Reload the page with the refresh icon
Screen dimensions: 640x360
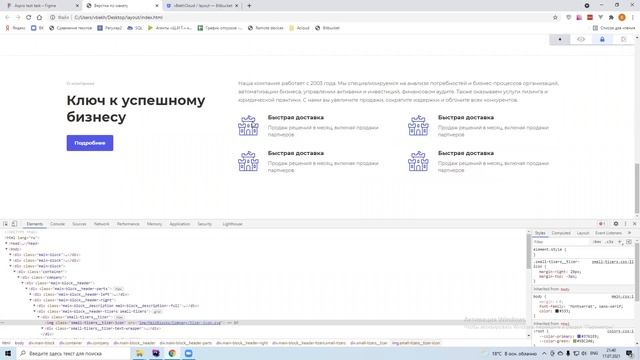pos(29,17)
